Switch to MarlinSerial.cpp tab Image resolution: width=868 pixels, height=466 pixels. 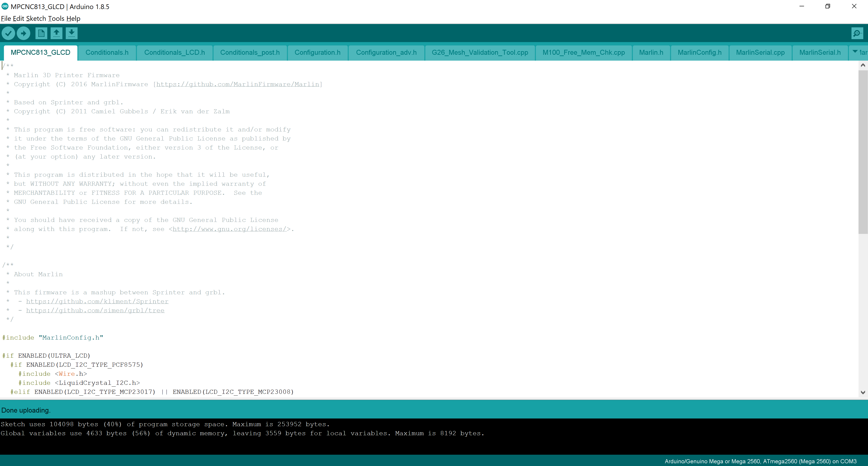(760, 53)
